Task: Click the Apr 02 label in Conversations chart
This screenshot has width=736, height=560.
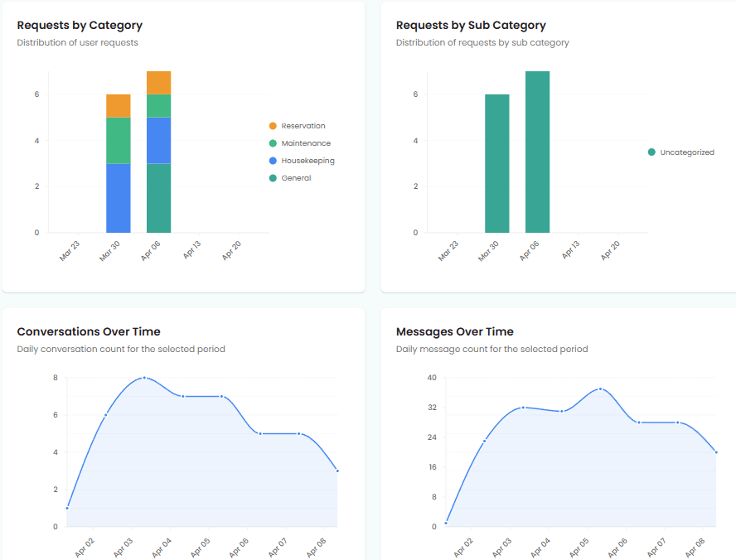Action: point(85,548)
